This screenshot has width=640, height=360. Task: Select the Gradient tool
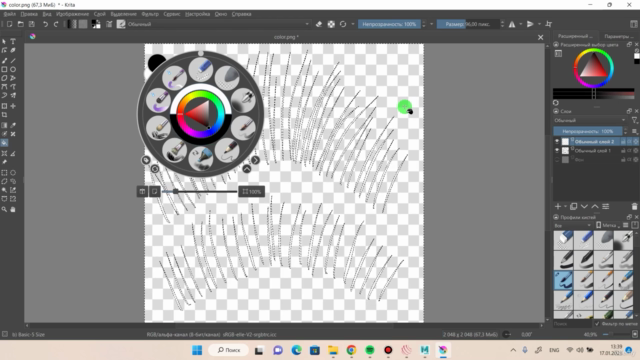pos(4,125)
